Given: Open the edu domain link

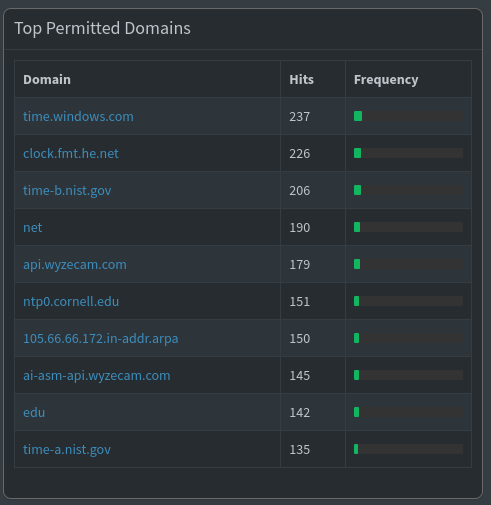Looking at the screenshot, I should [x=34, y=412].
